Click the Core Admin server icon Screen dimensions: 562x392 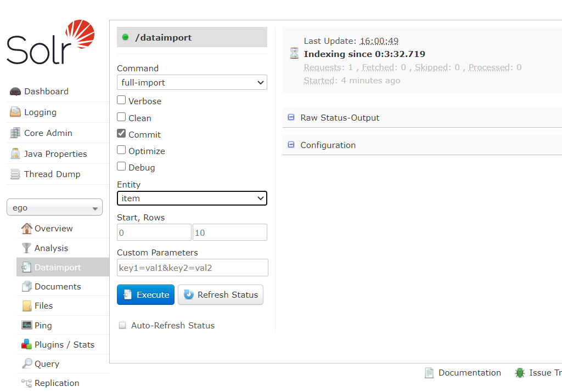pos(15,133)
